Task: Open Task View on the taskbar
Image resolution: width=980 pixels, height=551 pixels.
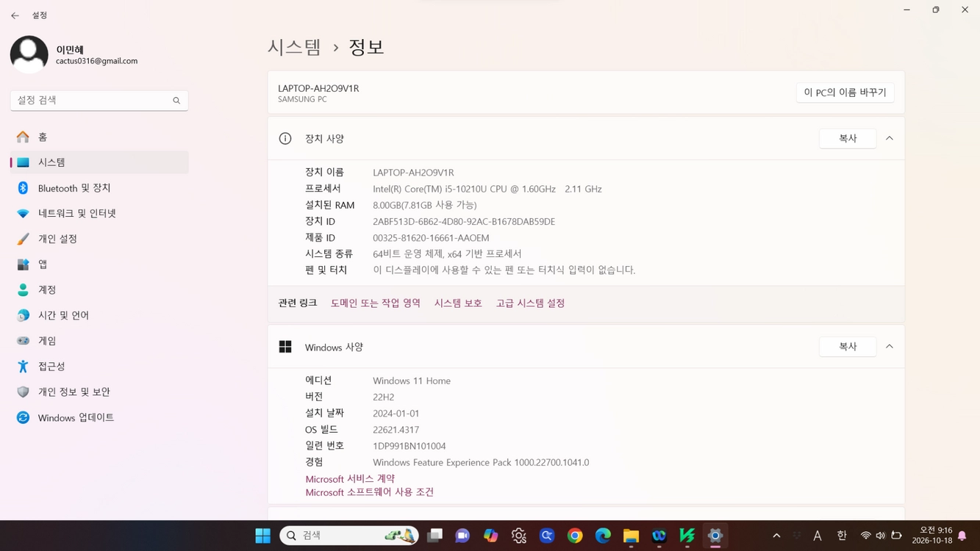Action: pyautogui.click(x=435, y=536)
